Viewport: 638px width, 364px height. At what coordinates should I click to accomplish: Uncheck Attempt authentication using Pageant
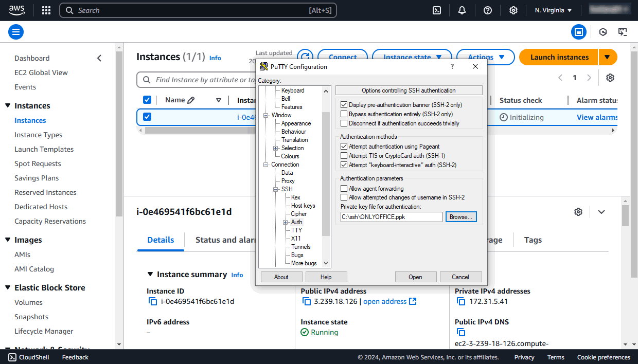344,147
